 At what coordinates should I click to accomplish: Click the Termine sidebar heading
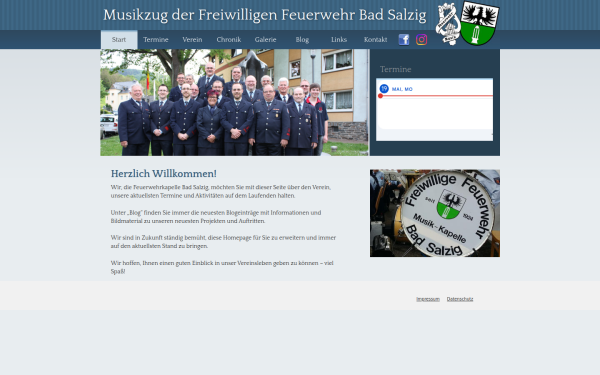[x=396, y=69]
